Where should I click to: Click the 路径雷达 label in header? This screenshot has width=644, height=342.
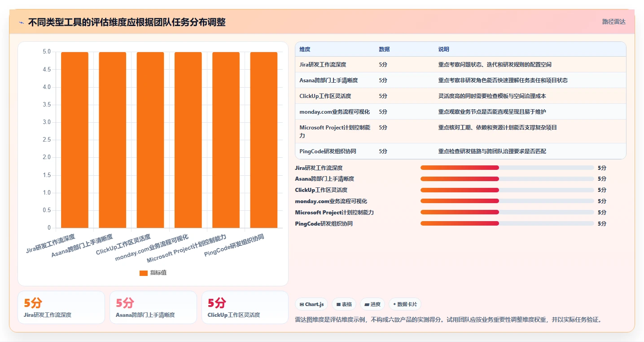click(x=613, y=22)
